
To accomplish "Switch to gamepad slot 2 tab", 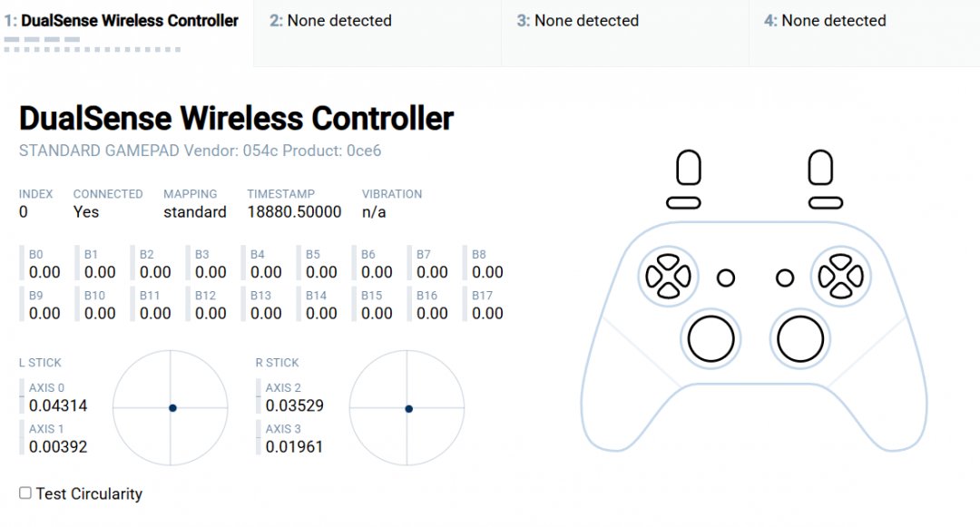I will pyautogui.click(x=330, y=21).
